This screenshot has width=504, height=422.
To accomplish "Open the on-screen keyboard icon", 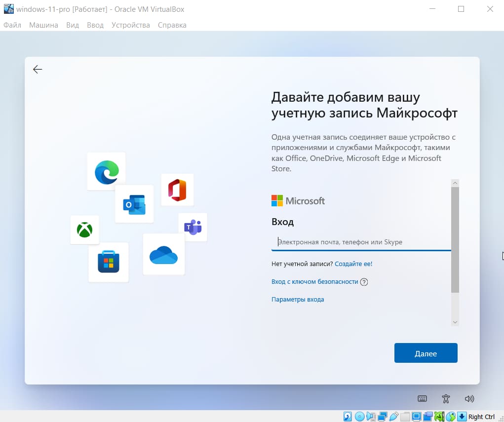I will (x=422, y=398).
